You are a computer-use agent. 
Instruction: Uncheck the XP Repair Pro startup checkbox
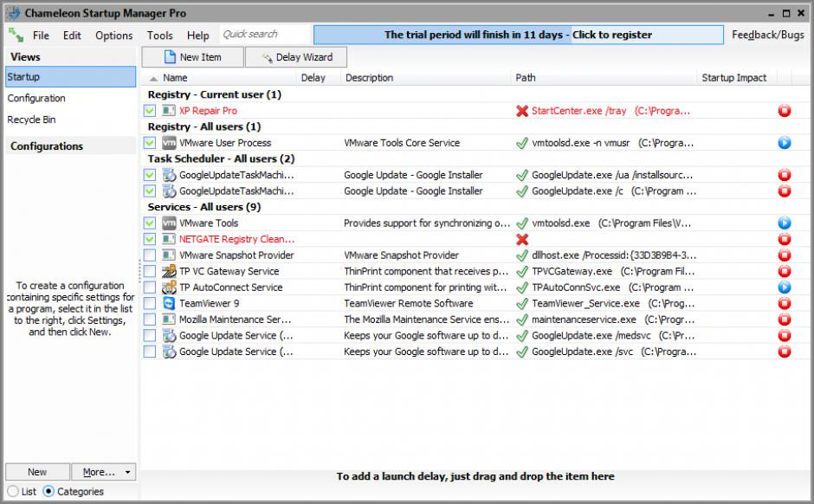coord(150,111)
